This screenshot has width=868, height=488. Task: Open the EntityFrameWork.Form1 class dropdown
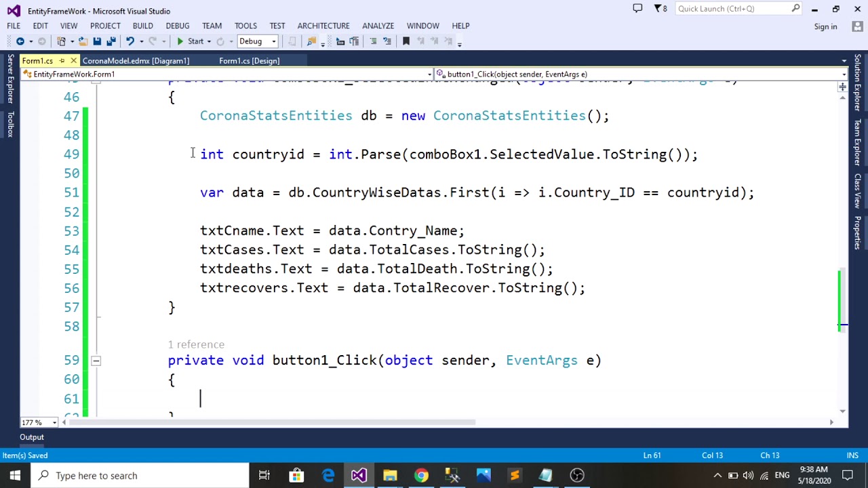[x=226, y=74]
